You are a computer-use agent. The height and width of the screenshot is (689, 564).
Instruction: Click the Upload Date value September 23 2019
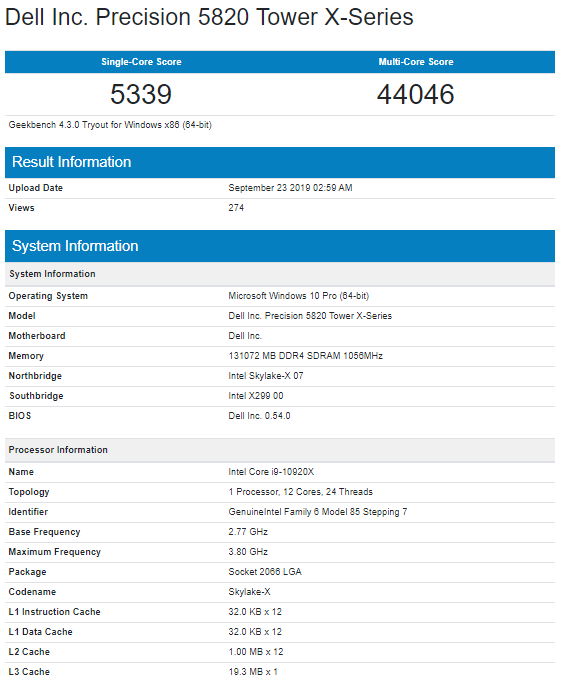[x=290, y=188]
